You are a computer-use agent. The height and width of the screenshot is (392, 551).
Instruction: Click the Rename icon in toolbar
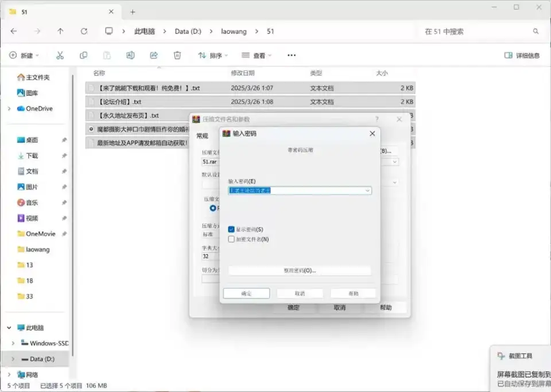click(x=130, y=55)
